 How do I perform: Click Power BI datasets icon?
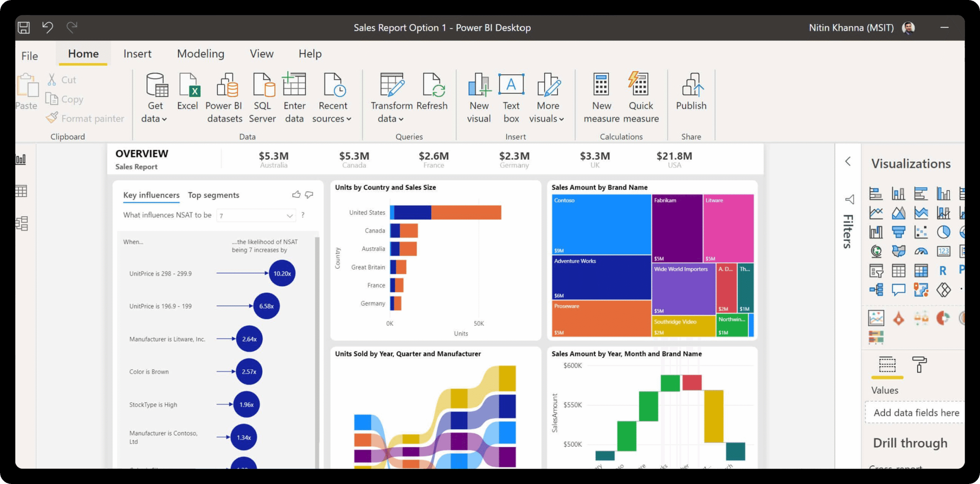(x=224, y=98)
